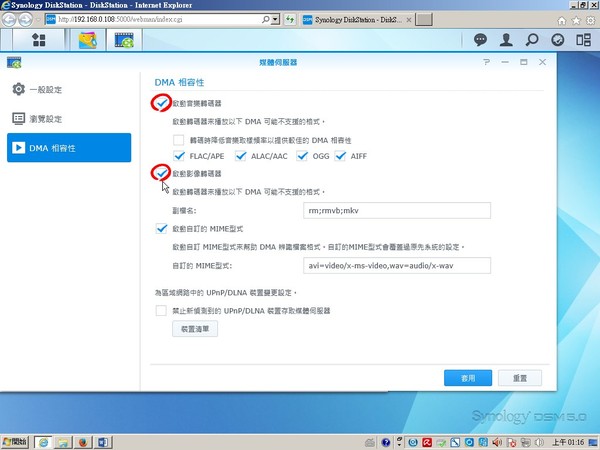Click the browser forward arrow
The width and height of the screenshot is (600, 450).
click(26, 20)
